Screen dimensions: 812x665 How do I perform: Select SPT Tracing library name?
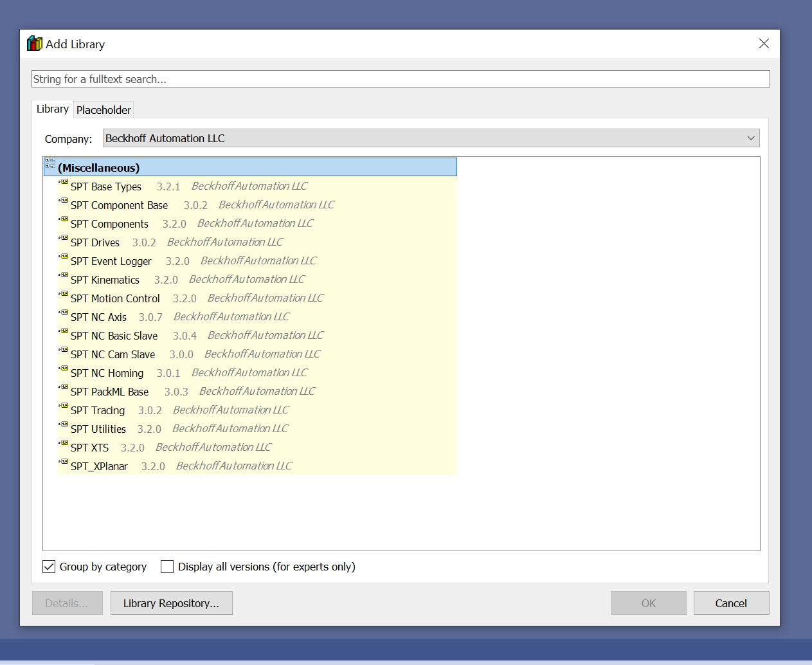click(x=98, y=410)
